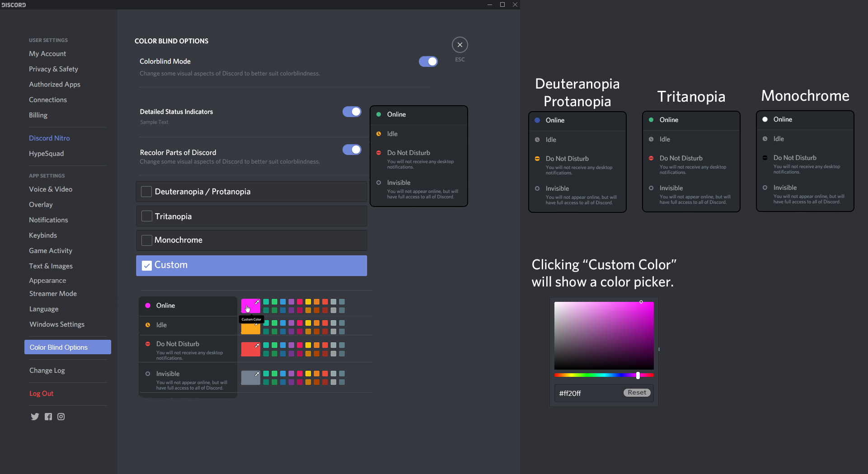868x474 pixels.
Task: Click the hue slider handle in the color picker
Action: (638, 375)
